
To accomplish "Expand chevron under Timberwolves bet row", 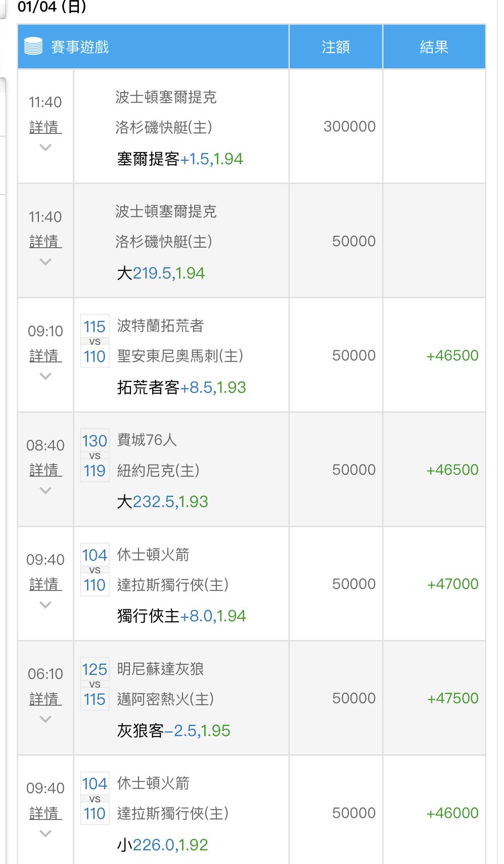I will 45,719.
